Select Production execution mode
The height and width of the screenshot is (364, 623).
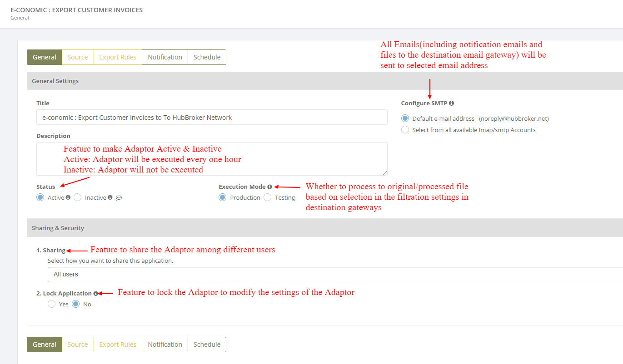pos(223,197)
